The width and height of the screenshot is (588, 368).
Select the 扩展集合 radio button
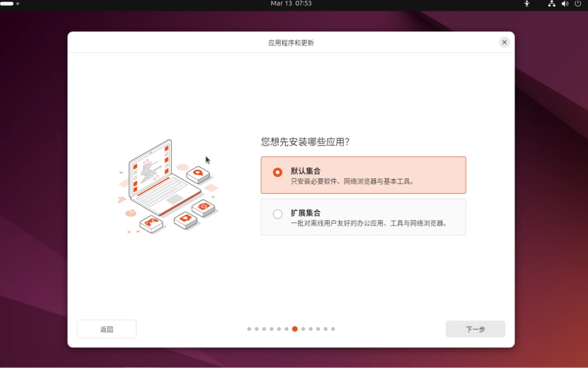pyautogui.click(x=277, y=214)
